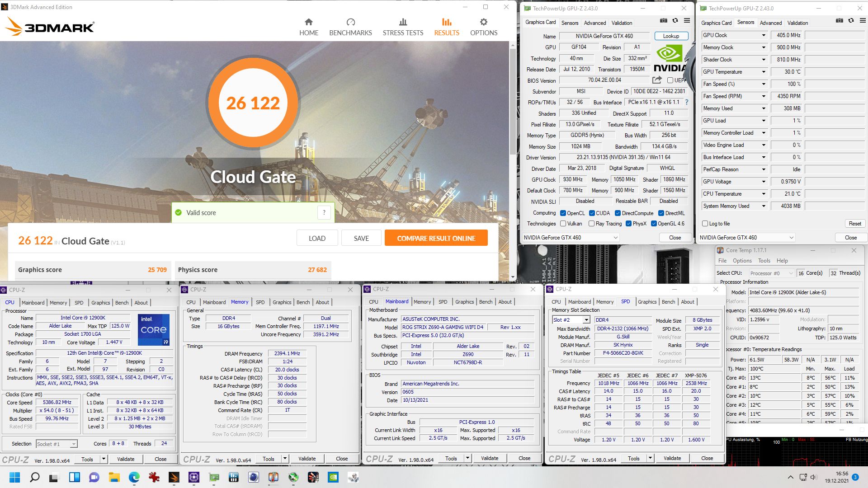868x488 pixels.
Task: Click the Valid score question mark help
Action: pyautogui.click(x=324, y=212)
